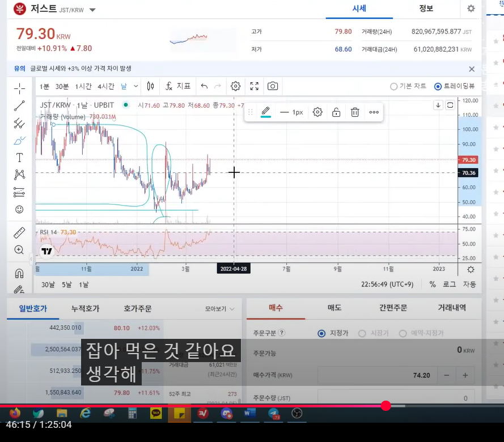Expand the timeframe interval dropdown
The height and width of the screenshot is (442, 504).
[136, 86]
